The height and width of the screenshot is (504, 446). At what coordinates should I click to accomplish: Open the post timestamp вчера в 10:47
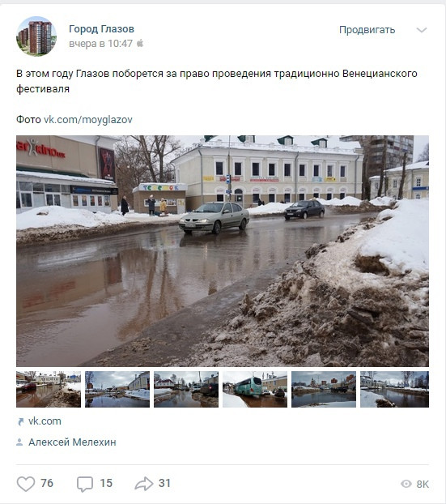pos(101,44)
